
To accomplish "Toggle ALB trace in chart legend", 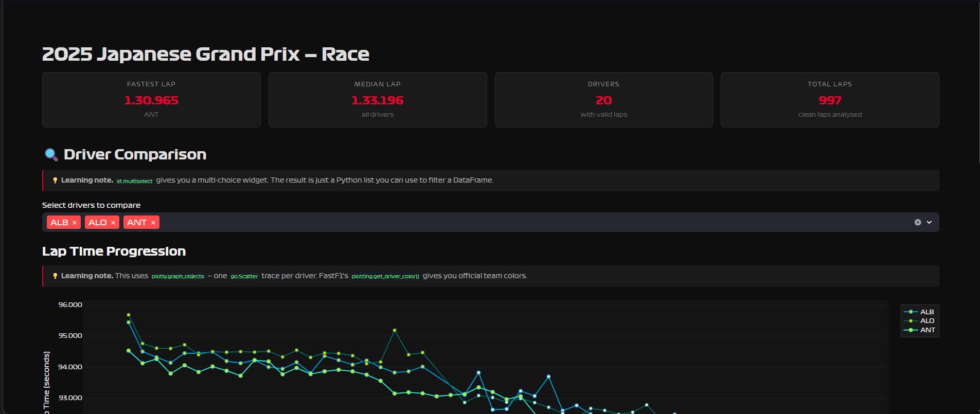I will [919, 312].
